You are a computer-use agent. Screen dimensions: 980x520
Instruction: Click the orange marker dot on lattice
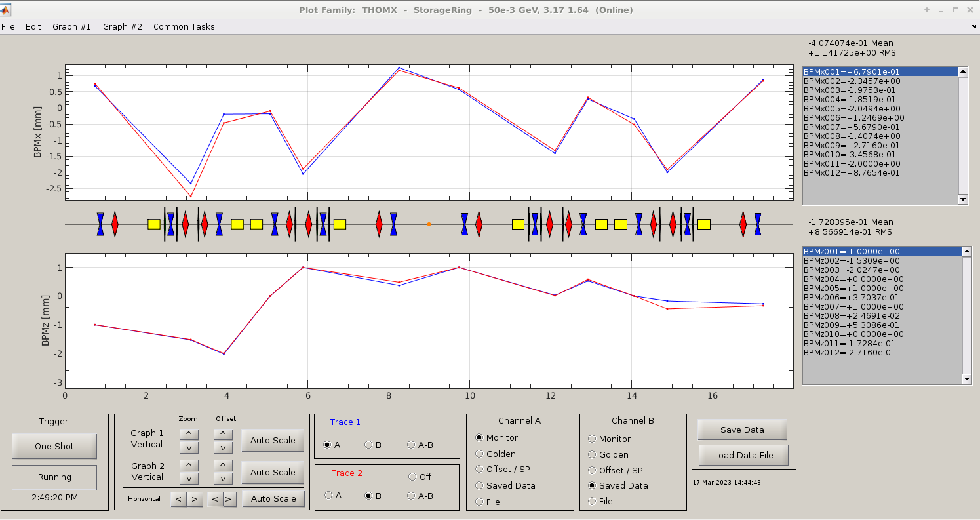(x=429, y=224)
